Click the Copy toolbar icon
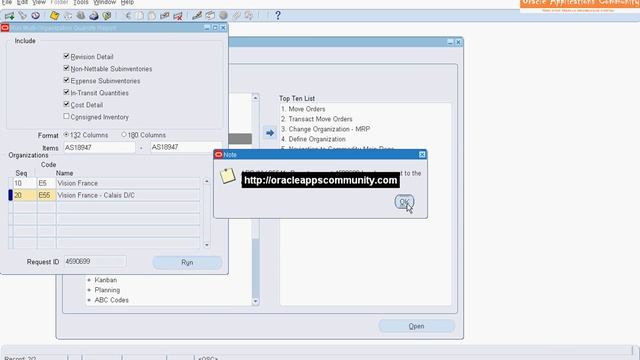 click(140, 16)
